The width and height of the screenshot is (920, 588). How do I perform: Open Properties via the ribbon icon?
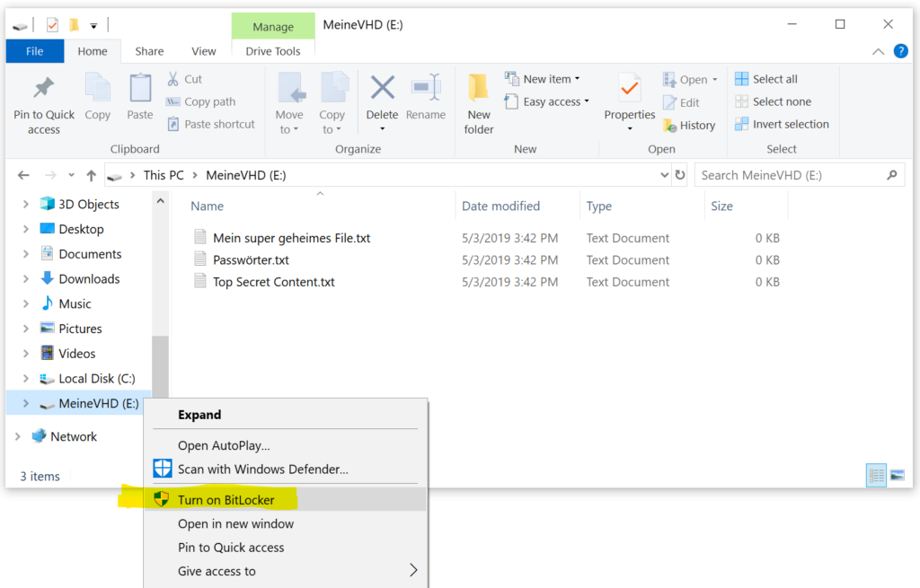(x=629, y=99)
